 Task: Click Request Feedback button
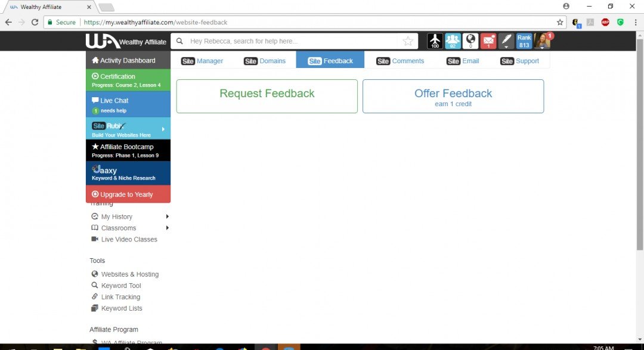point(267,96)
